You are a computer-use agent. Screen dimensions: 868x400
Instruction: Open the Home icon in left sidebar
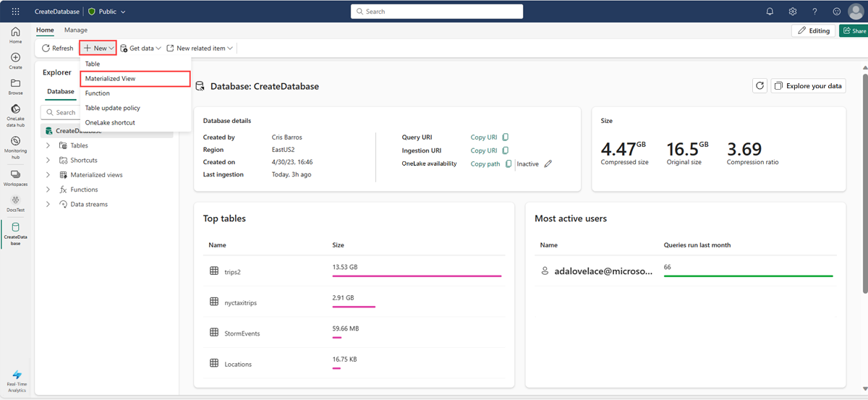[x=16, y=35]
